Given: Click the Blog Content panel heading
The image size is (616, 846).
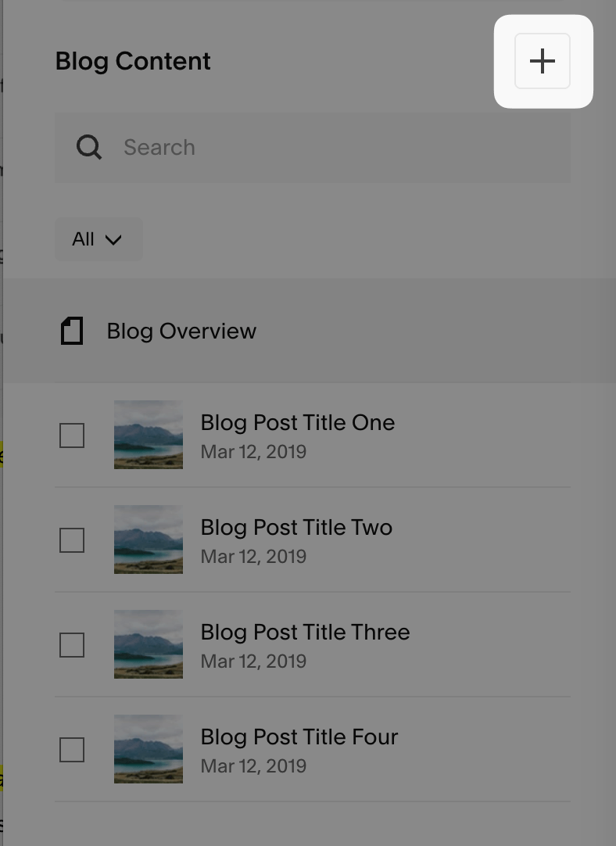Looking at the screenshot, I should pos(133,62).
